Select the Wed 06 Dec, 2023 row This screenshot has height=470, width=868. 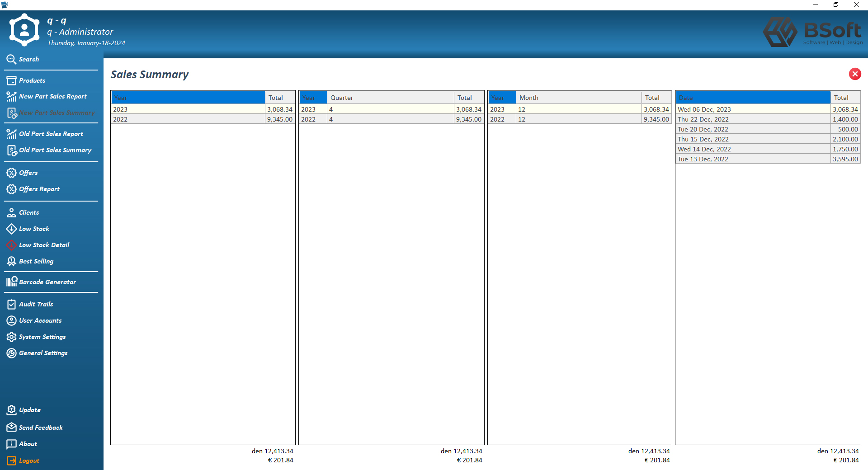click(x=768, y=109)
